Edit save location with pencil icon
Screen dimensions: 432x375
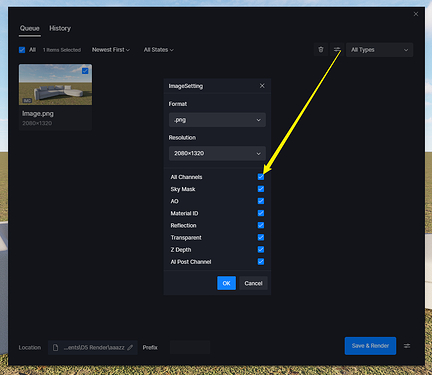point(130,347)
